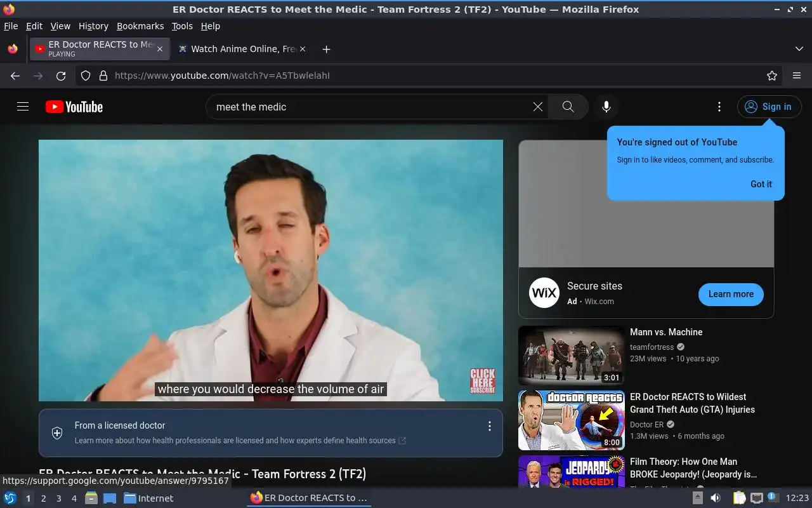
Task: Switch to workspace 2 in the taskbar
Action: 43,498
